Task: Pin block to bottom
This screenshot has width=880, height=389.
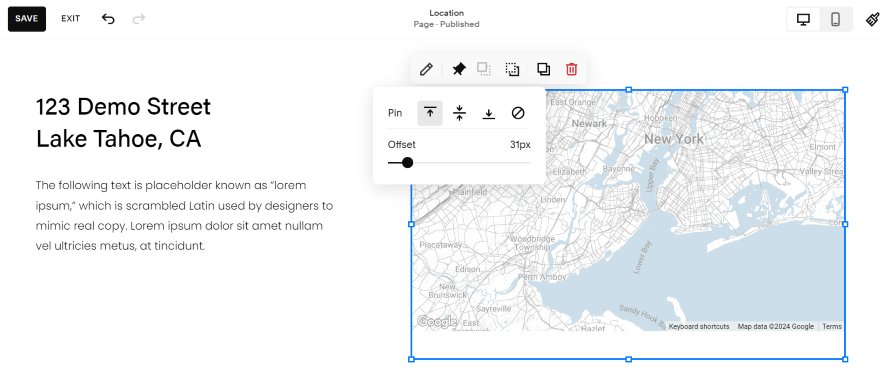Action: tap(489, 113)
